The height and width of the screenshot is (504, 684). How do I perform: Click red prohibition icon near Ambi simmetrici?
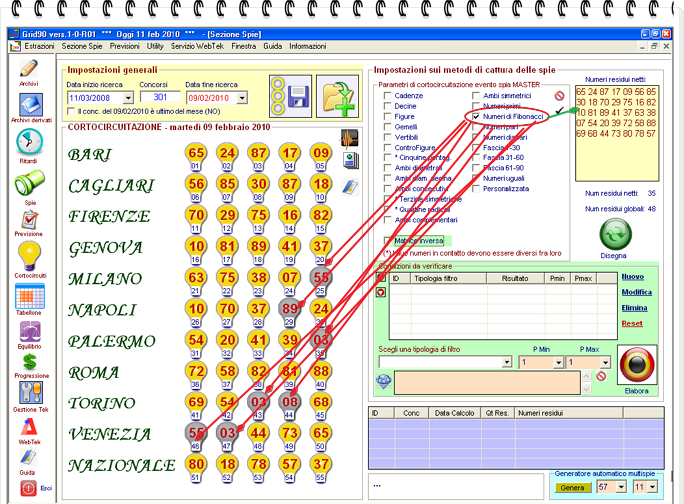coord(559,96)
